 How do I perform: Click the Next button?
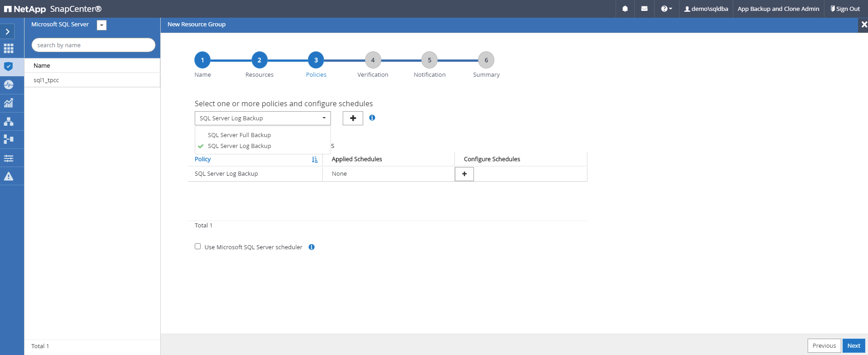tap(853, 345)
